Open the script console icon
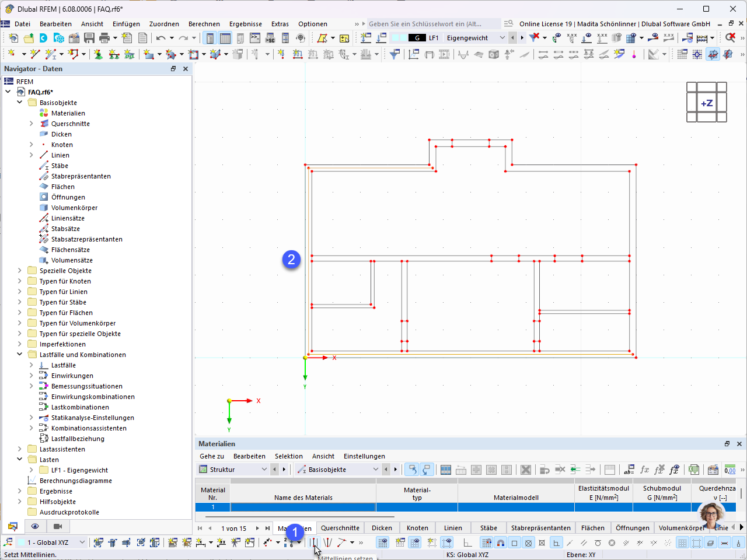 (255, 38)
